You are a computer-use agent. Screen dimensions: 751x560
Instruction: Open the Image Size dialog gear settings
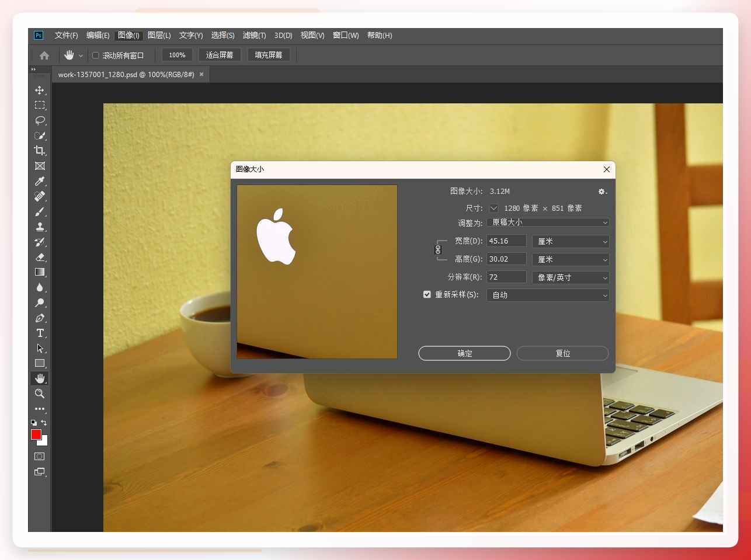click(603, 192)
